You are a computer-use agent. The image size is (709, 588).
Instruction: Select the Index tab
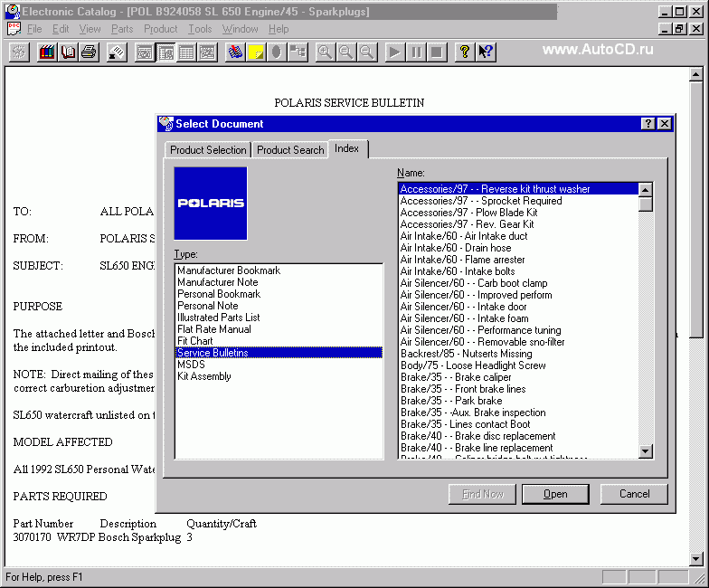coord(347,148)
